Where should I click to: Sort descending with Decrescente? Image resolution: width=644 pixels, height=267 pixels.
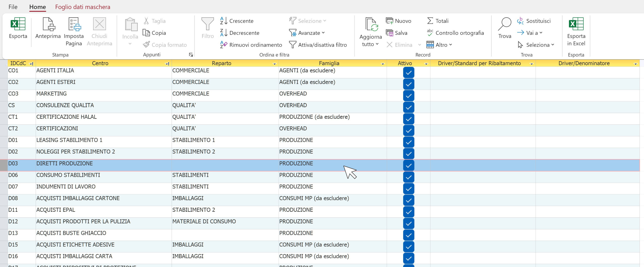coord(240,33)
